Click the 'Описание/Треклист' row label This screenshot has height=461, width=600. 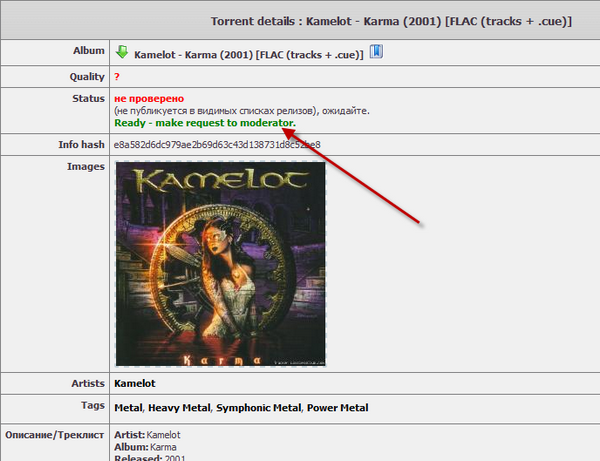(x=54, y=435)
